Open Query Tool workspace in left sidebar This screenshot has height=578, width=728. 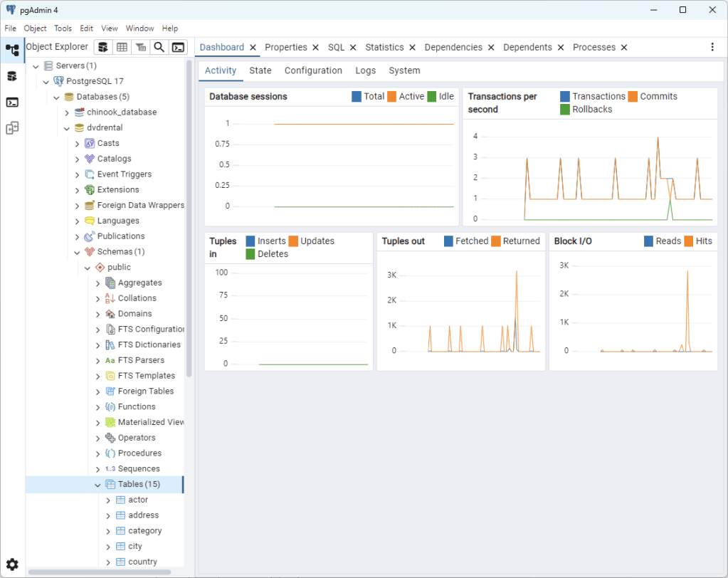(x=12, y=76)
